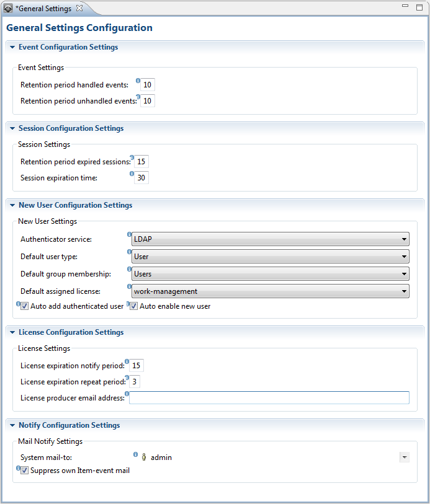Open the Authenticator service LDAP dropdown
This screenshot has height=504, width=430.
click(404, 239)
